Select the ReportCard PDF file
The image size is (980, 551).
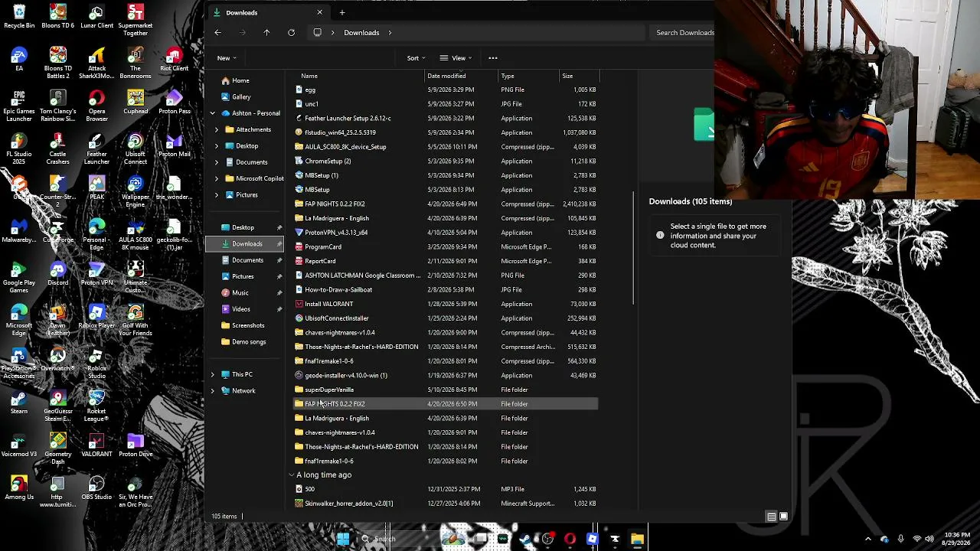pyautogui.click(x=446, y=261)
